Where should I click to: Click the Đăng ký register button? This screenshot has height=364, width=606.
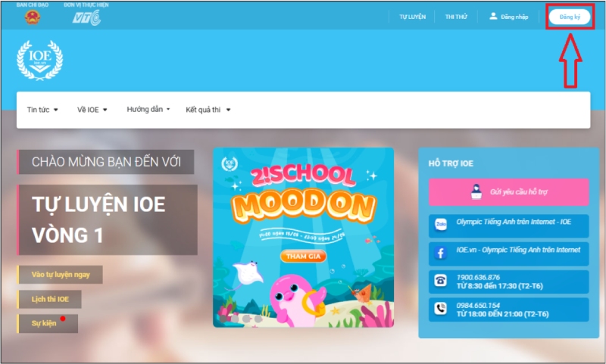(x=570, y=17)
